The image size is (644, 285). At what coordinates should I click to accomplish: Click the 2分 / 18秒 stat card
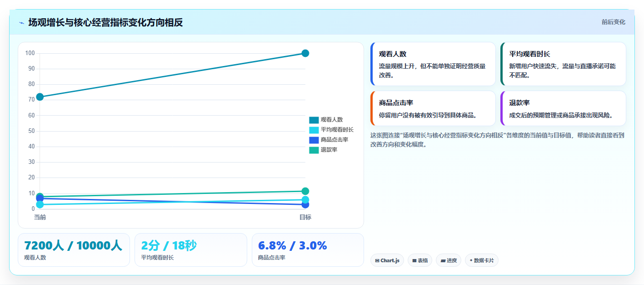(x=191, y=250)
